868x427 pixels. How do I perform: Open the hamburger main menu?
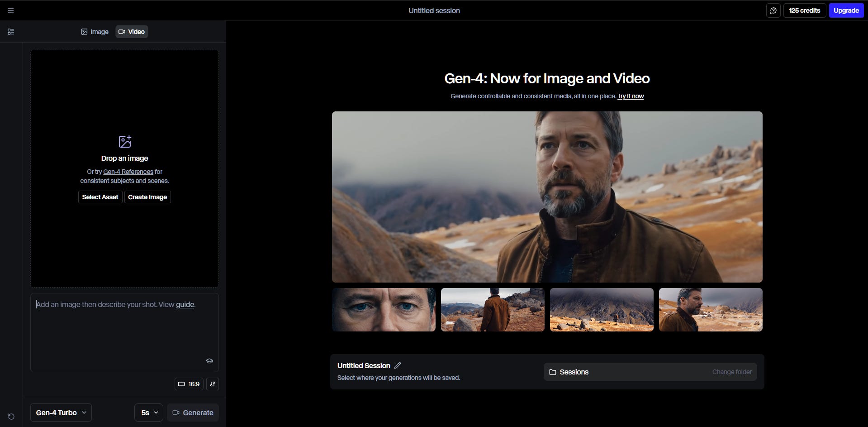click(11, 10)
